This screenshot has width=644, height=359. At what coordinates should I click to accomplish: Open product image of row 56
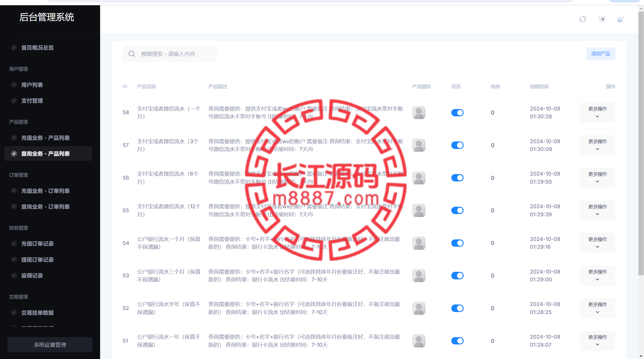419,178
